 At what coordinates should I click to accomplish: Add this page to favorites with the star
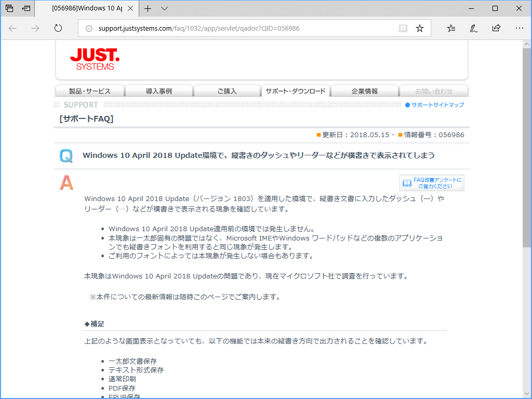coord(420,29)
